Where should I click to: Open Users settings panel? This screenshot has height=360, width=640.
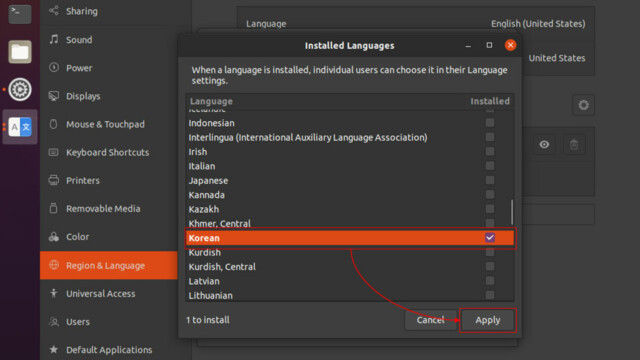[109, 322]
